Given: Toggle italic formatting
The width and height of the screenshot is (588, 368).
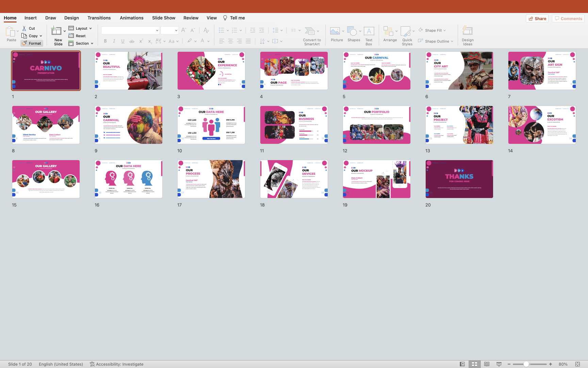Looking at the screenshot, I should 114,41.
